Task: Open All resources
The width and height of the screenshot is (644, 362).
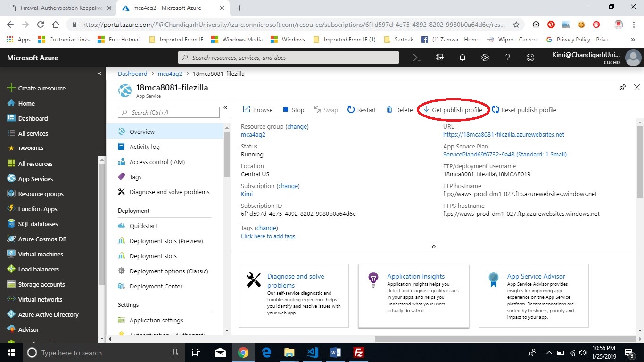Action: point(30,164)
